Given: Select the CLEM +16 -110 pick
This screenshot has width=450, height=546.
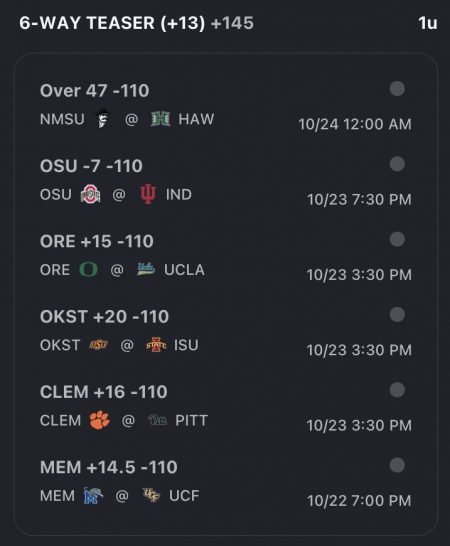Looking at the screenshot, I should (x=103, y=392).
